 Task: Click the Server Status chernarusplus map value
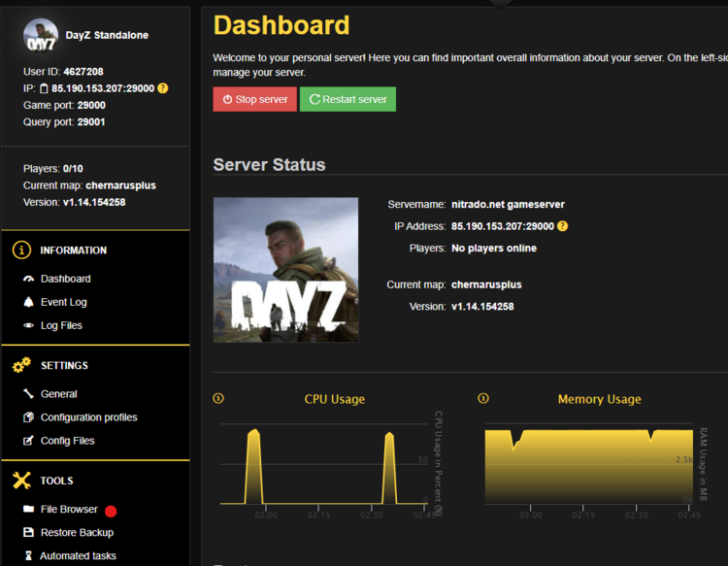click(x=486, y=284)
